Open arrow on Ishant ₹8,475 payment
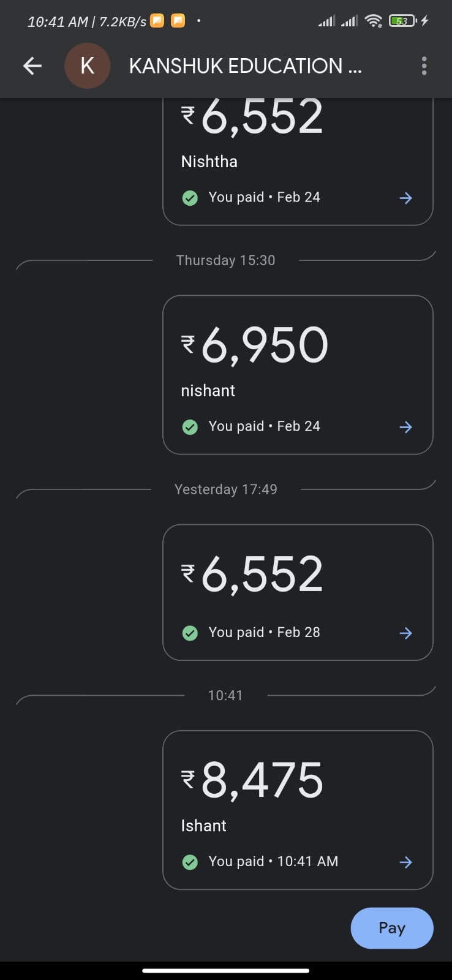 point(405,862)
